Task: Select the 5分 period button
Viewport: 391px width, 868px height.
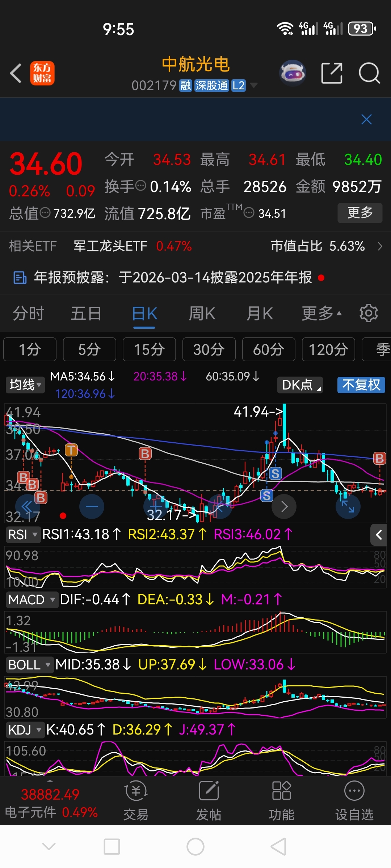Action: (x=89, y=349)
